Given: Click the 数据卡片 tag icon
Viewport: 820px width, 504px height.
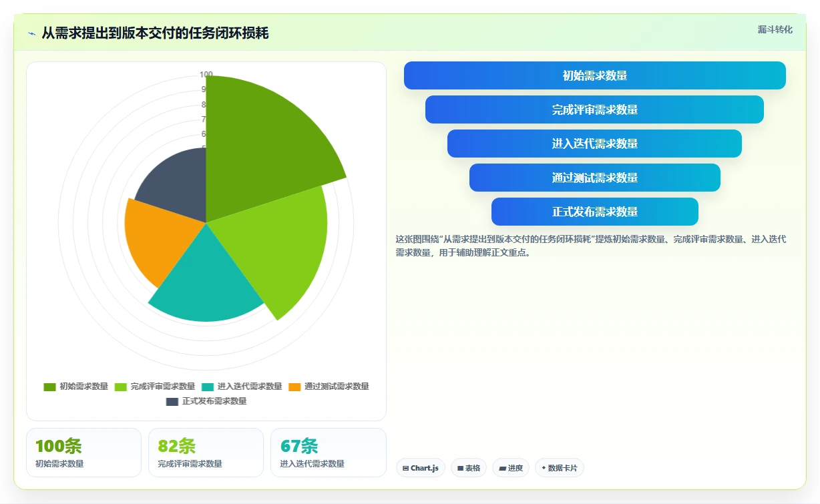Looking at the screenshot, I should (544, 468).
